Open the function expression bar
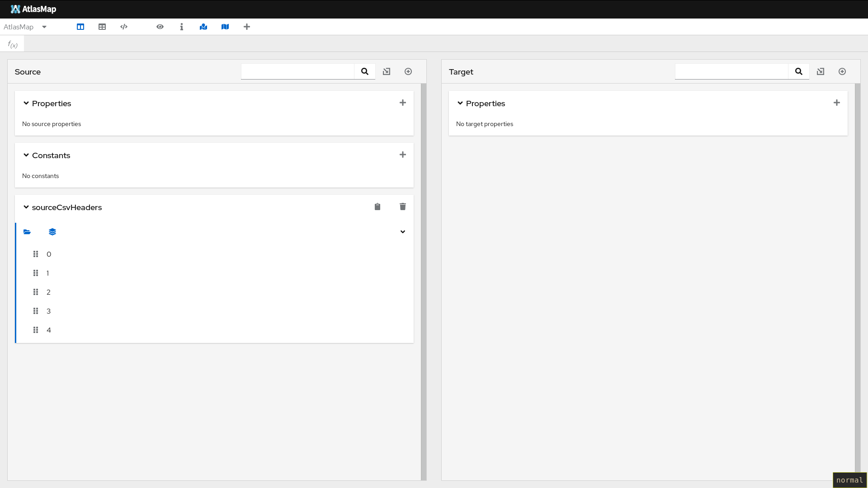 pos(12,43)
